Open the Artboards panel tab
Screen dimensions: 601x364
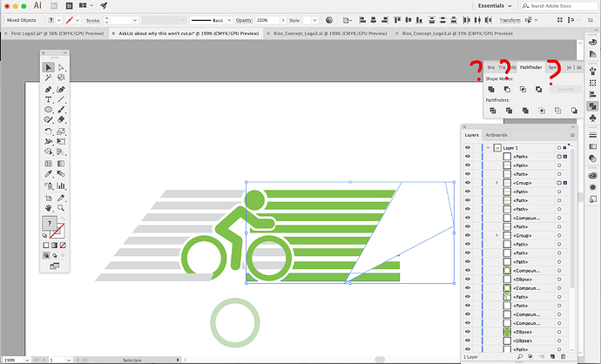coord(496,135)
